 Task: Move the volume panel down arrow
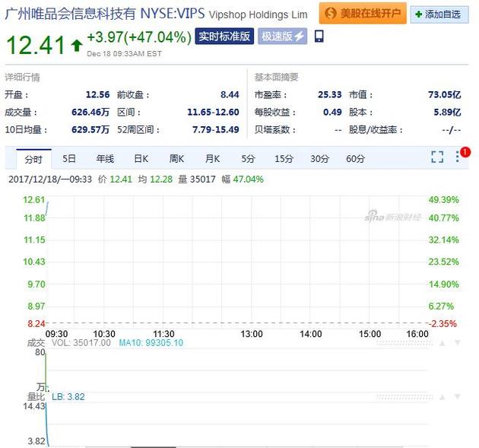[457, 342]
